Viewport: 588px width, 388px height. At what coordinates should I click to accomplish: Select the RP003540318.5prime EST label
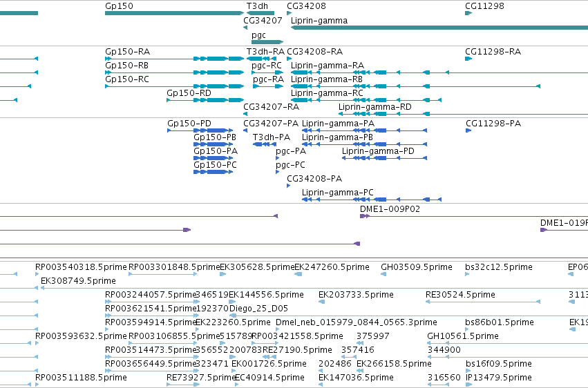[x=81, y=267]
